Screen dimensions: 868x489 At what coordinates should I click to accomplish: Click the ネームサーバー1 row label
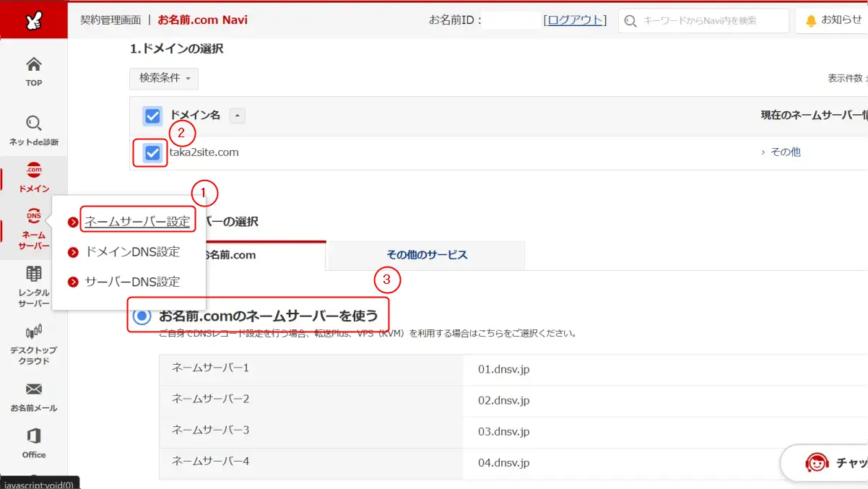[210, 368]
